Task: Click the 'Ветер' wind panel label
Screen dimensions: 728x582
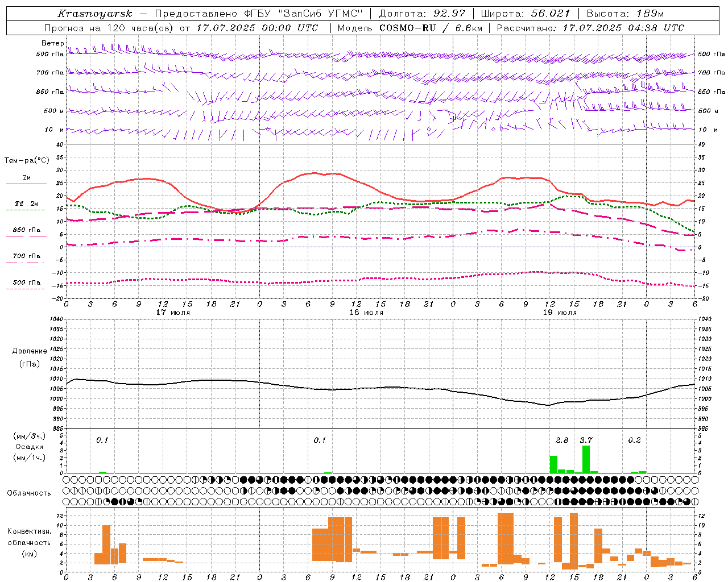Action: (x=52, y=43)
